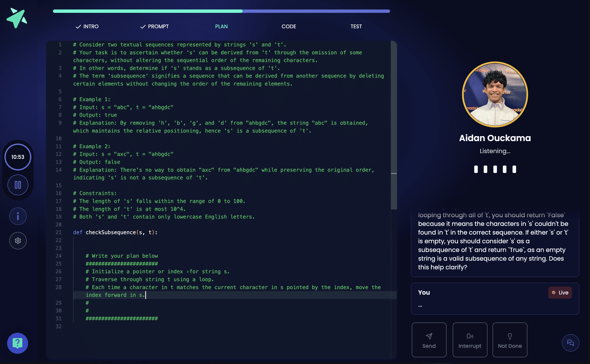Open help via the question mark icon
The width and height of the screenshot is (590, 364).
coord(17,343)
